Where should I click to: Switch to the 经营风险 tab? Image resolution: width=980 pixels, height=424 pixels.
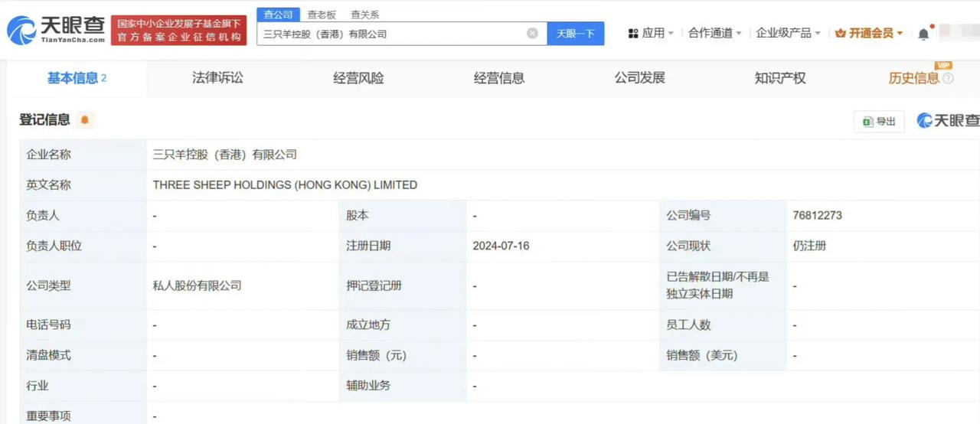(x=358, y=78)
